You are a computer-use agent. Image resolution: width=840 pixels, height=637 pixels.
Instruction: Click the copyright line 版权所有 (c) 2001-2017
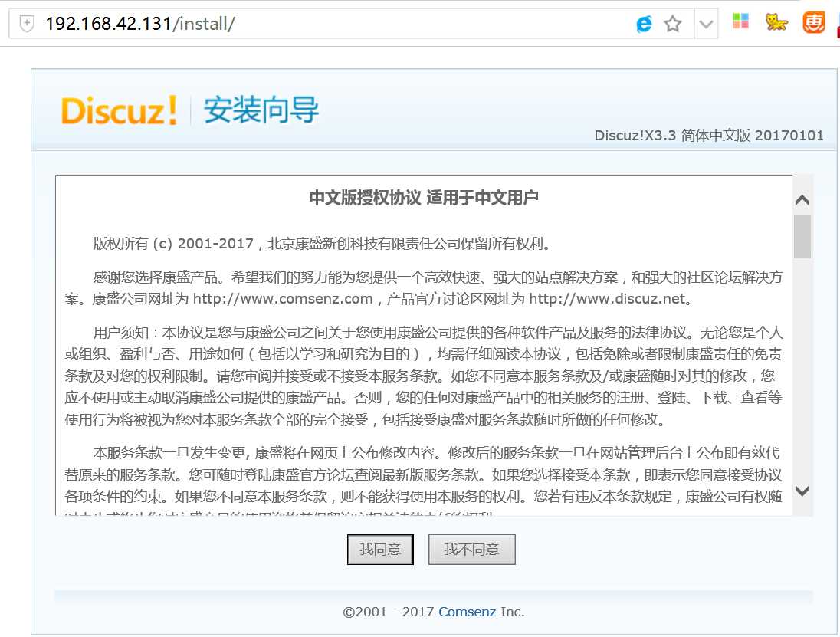(x=321, y=244)
